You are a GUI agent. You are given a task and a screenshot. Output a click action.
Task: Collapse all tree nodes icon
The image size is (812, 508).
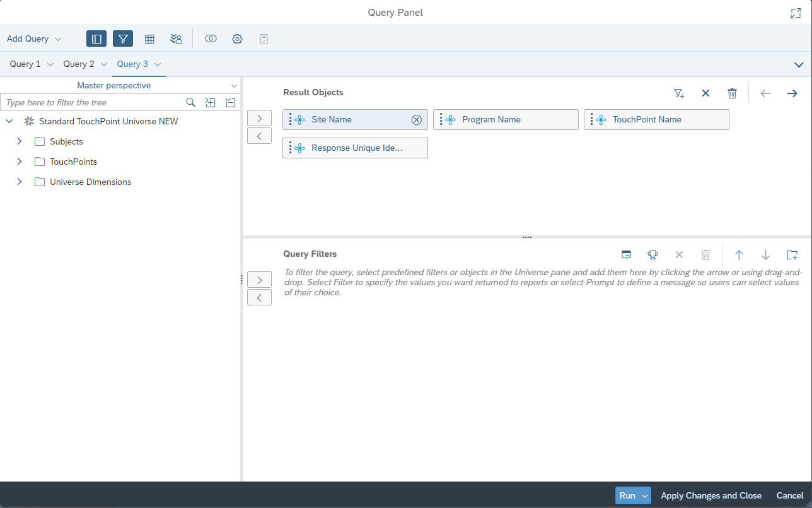[x=231, y=102]
